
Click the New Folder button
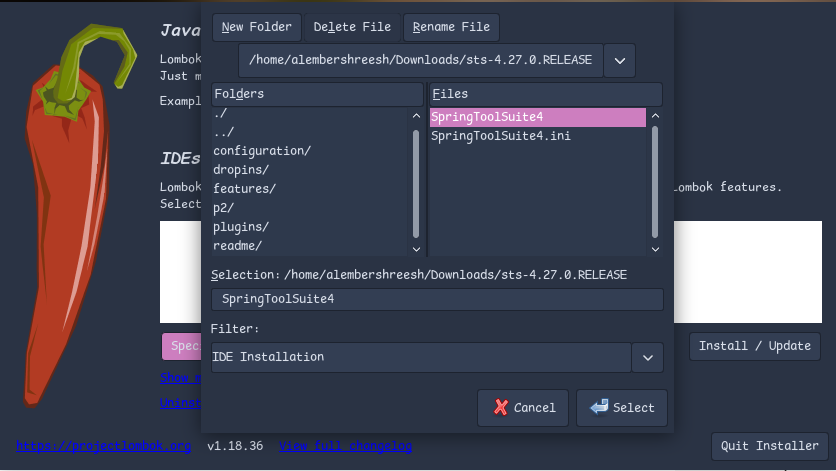pyautogui.click(x=256, y=27)
